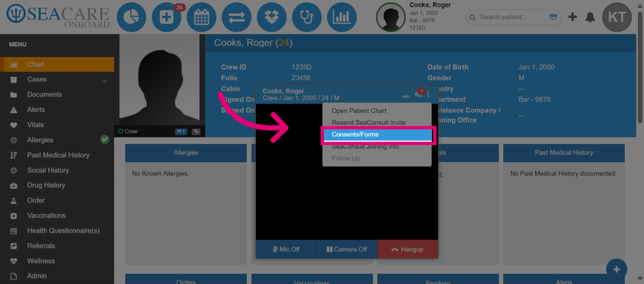Viewport: 644px width, 284px height.
Task: Open Wellness in the sidebar
Action: (x=57, y=261)
